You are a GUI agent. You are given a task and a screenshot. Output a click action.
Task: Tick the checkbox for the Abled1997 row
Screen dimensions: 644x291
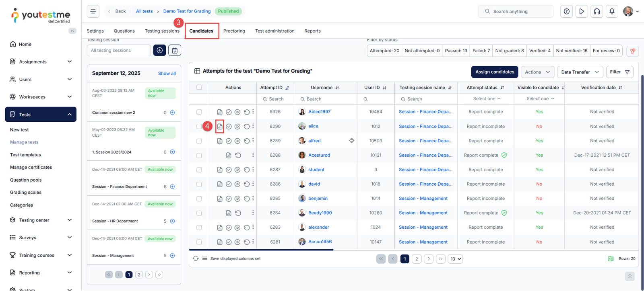(199, 112)
